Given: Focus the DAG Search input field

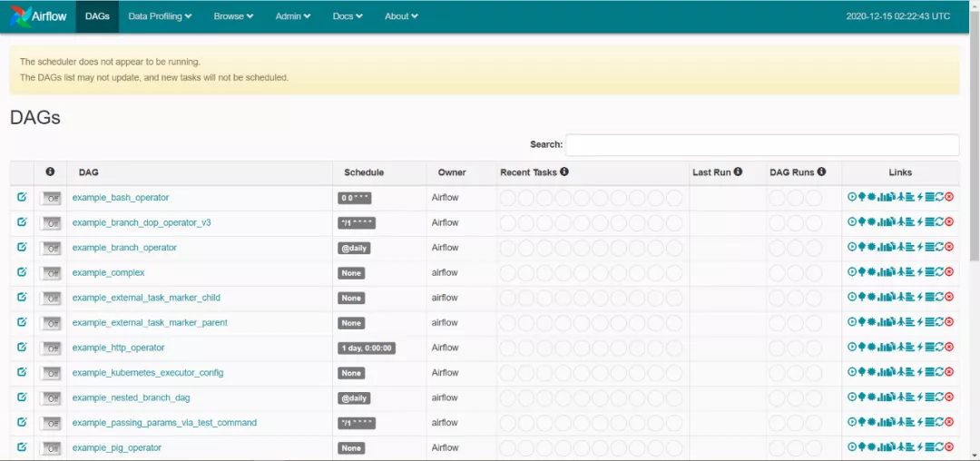Looking at the screenshot, I should tap(762, 144).
